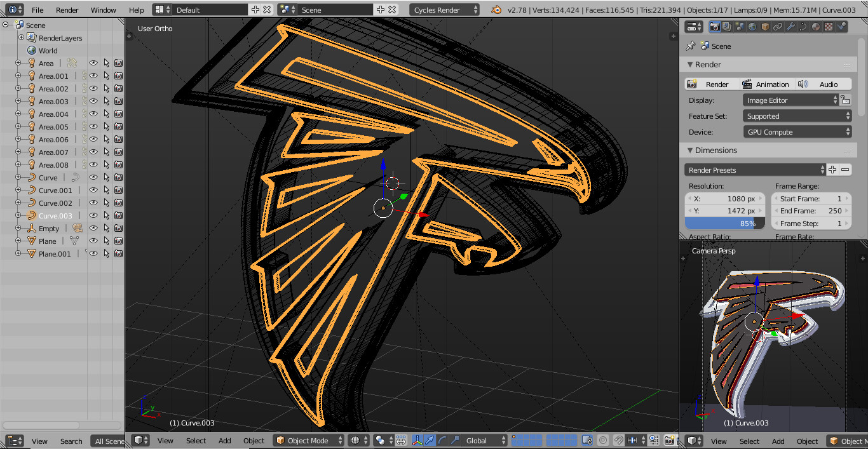Viewport: 868px width, 449px height.
Task: Open the Help menu
Action: [x=136, y=10]
